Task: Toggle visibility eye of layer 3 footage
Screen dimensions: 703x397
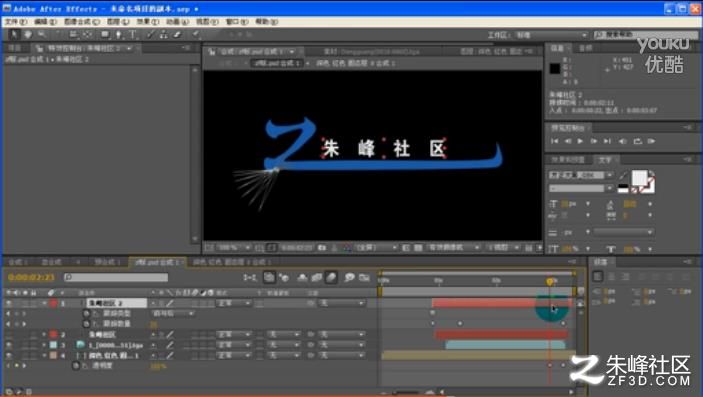Action: click(9, 345)
